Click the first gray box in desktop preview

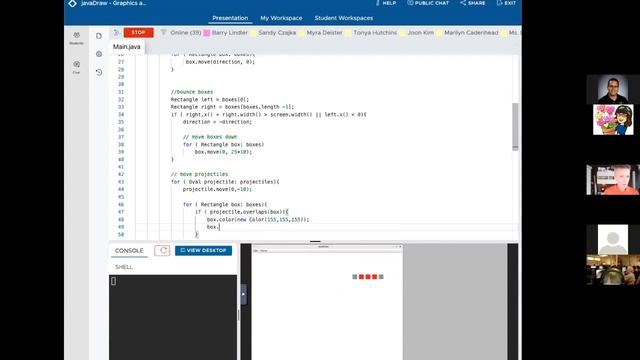(355, 277)
